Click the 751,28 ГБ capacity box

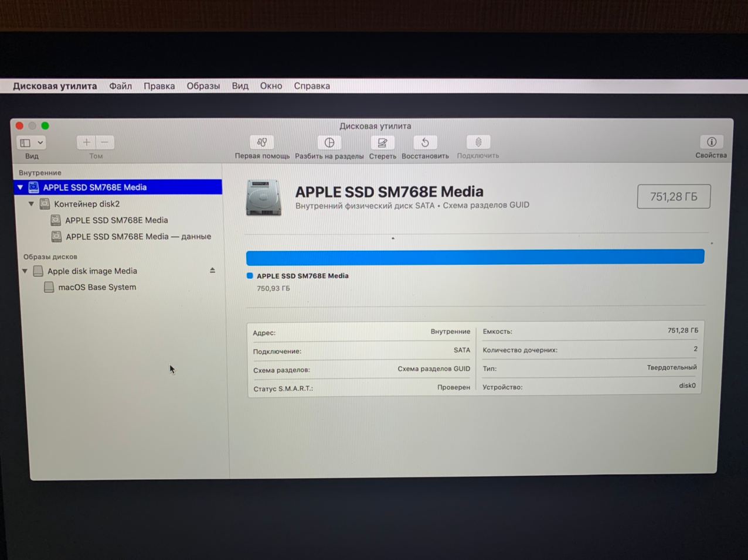[674, 197]
